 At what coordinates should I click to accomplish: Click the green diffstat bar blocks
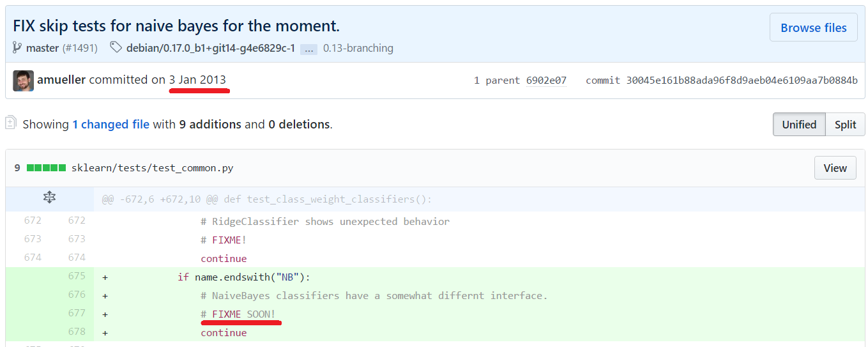point(46,168)
